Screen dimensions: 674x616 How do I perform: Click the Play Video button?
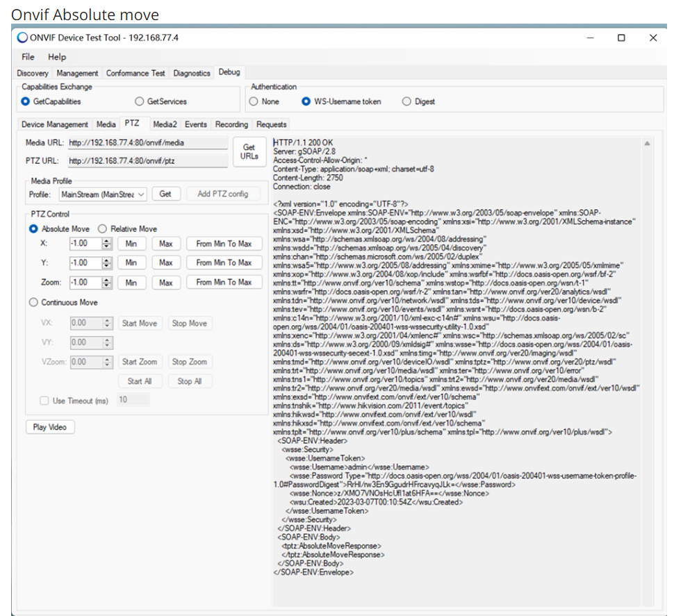point(50,427)
